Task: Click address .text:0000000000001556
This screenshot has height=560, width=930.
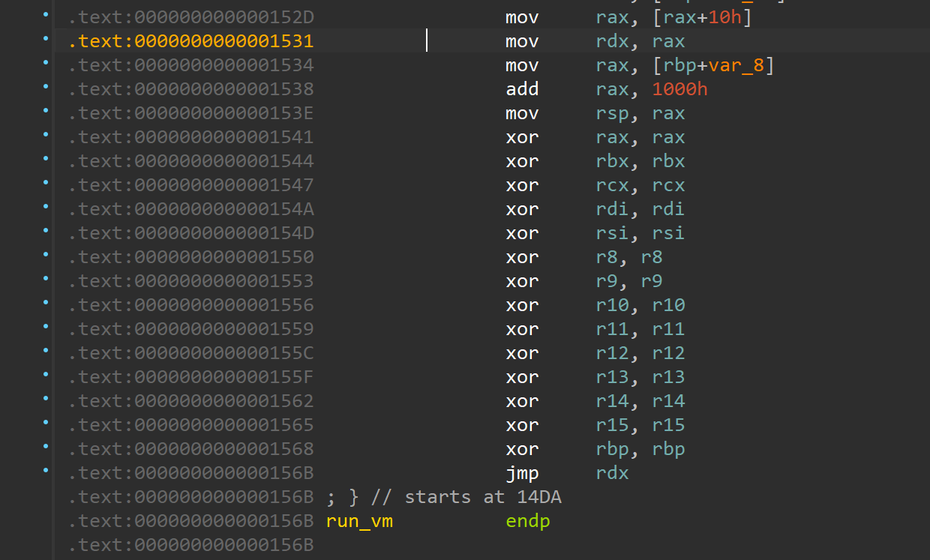Action: [x=190, y=305]
